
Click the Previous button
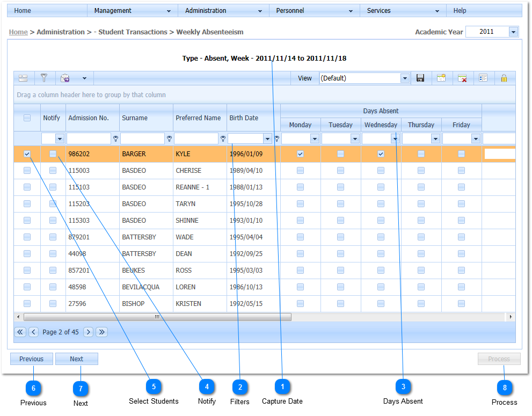pos(32,359)
